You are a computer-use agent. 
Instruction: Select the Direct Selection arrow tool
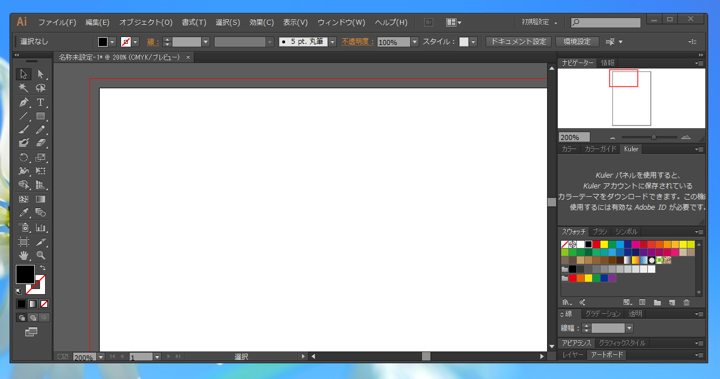40,74
